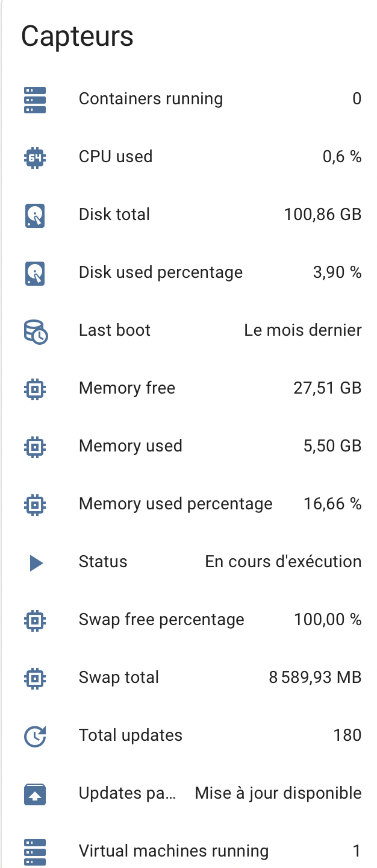Click the 'En cours d'exécution' status value
The height and width of the screenshot is (868, 377).
click(283, 562)
